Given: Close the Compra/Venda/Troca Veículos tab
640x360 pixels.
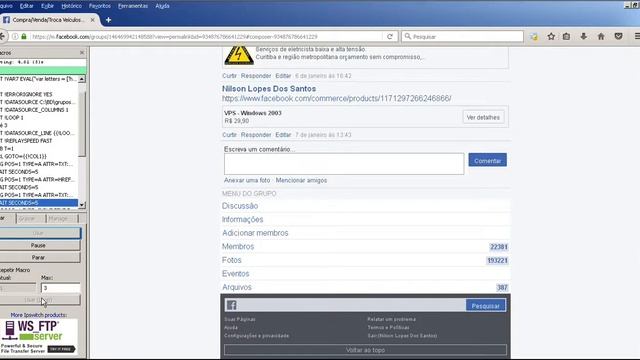Looking at the screenshot, I should [93, 20].
